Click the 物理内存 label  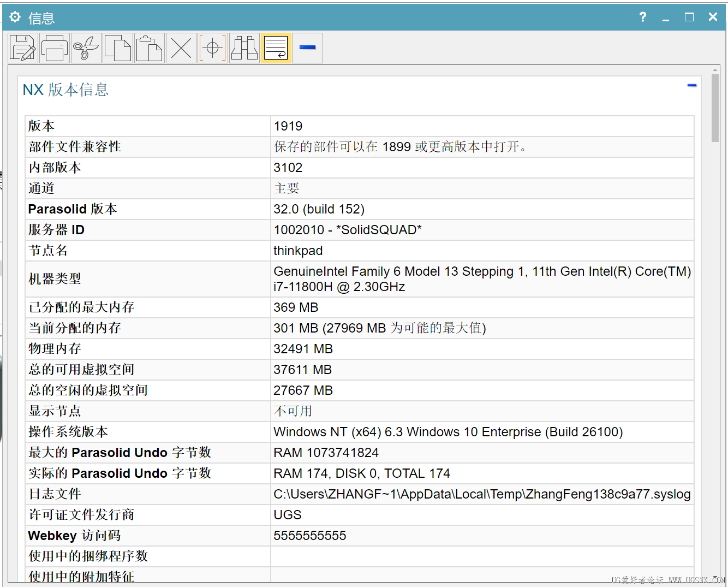point(55,349)
